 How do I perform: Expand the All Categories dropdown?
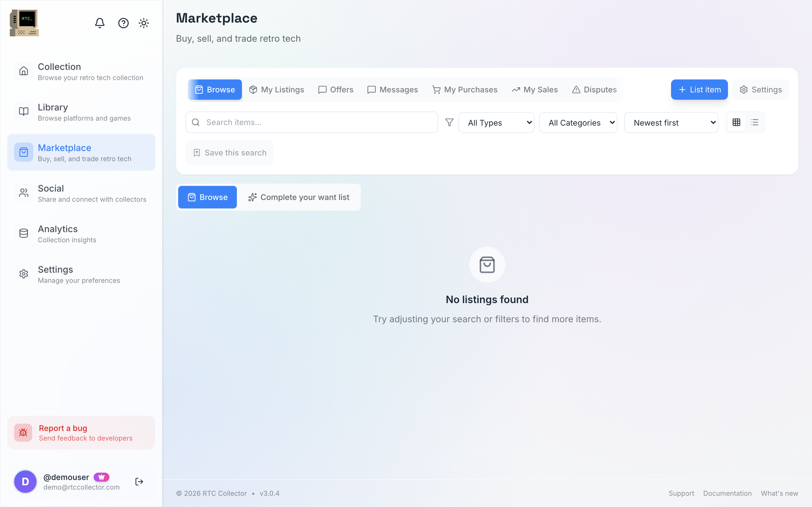click(578, 123)
